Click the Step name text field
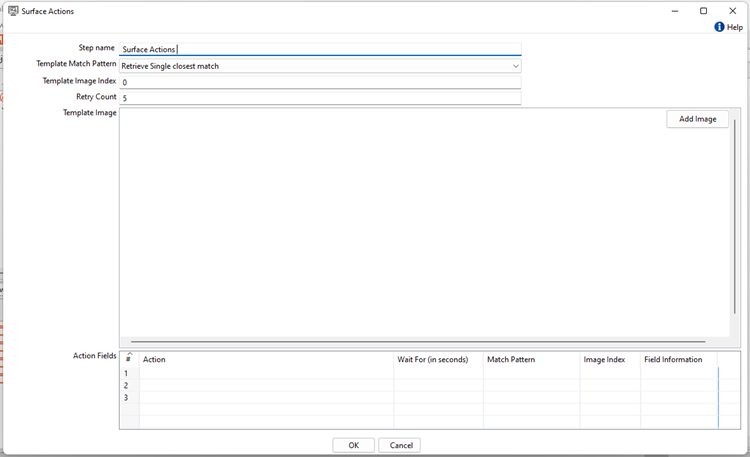 (x=320, y=49)
